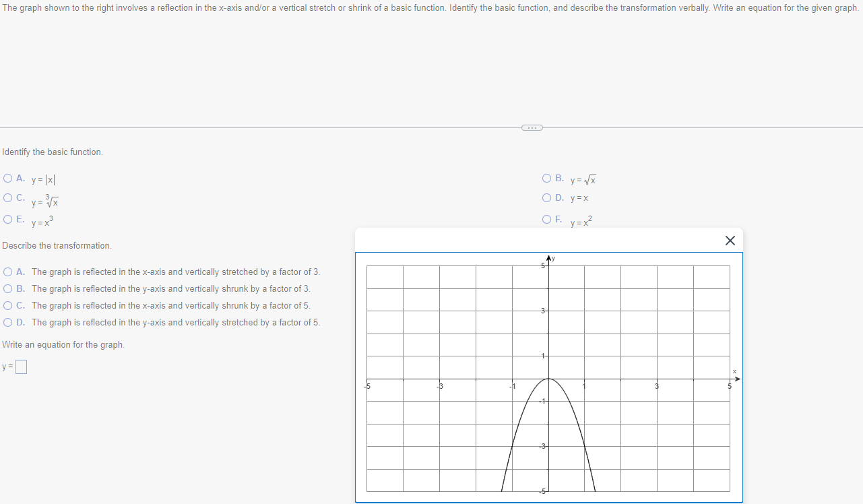The image size is (863, 504).
Task: Choose transformation B about y-axis reflection and shrink
Action: click(x=7, y=288)
